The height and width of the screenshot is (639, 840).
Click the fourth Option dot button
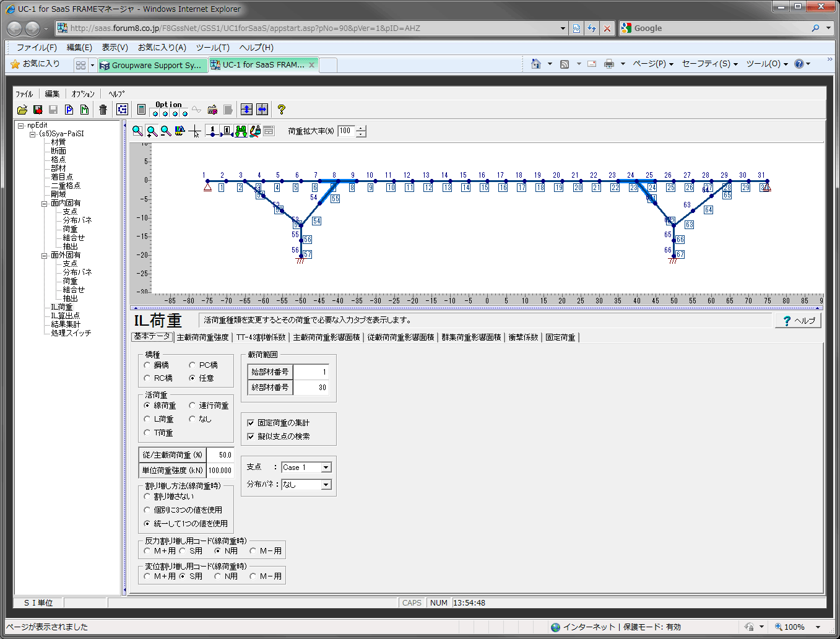coord(184,113)
